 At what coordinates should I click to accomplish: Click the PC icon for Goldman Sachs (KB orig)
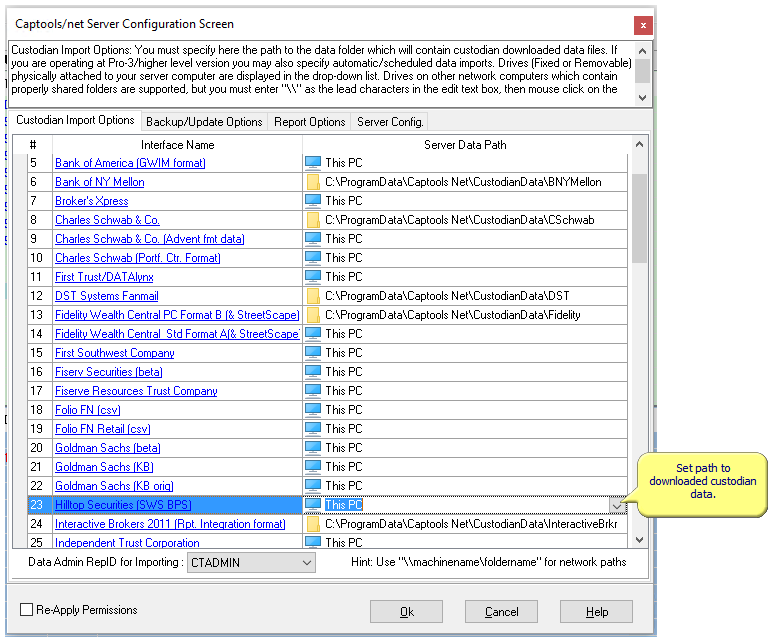tap(313, 486)
